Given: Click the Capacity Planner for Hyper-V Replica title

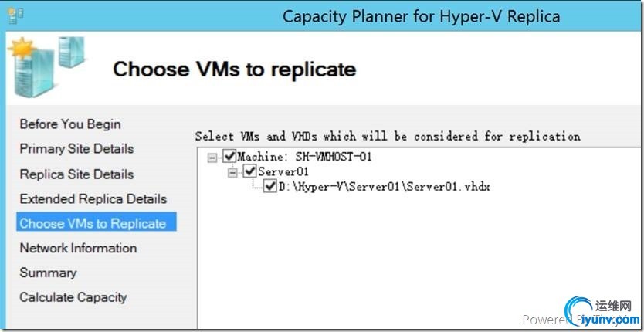Looking at the screenshot, I should [421, 16].
